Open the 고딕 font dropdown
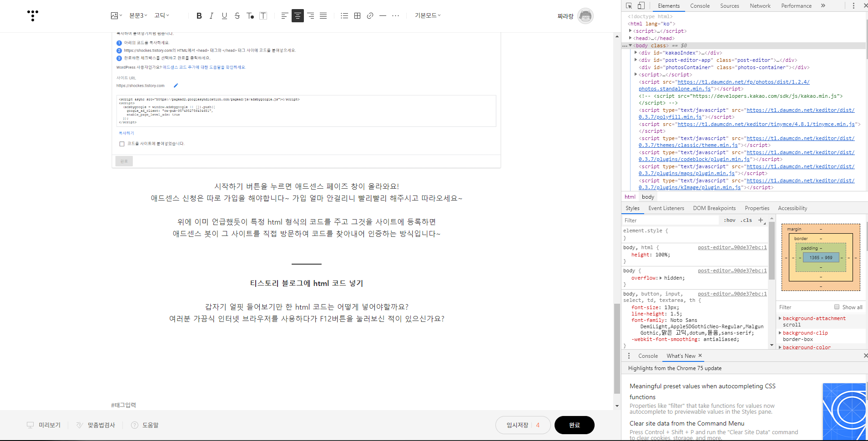This screenshot has height=441, width=868. pos(161,15)
